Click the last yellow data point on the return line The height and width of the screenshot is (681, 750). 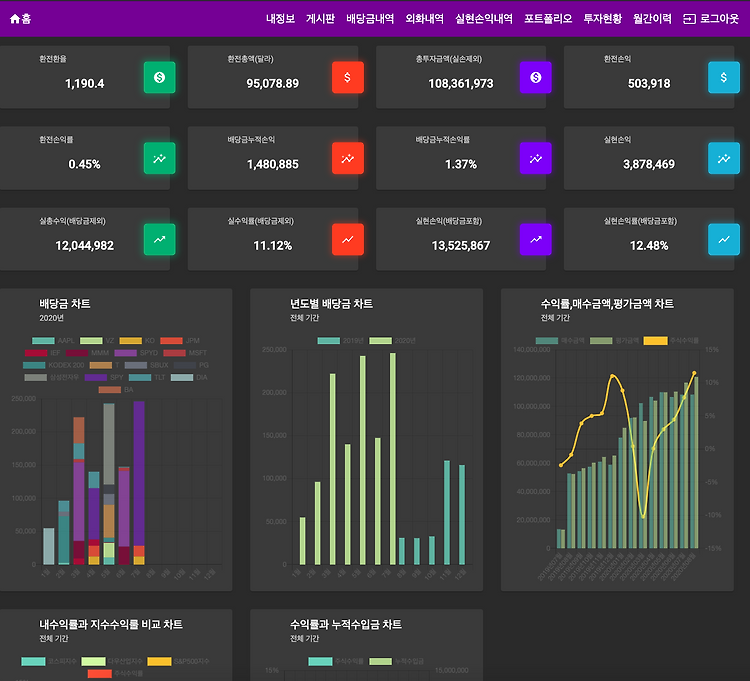pyautogui.click(x=694, y=373)
